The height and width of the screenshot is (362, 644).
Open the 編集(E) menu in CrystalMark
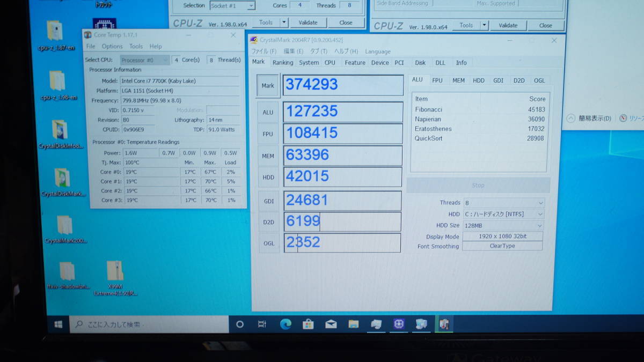(293, 51)
